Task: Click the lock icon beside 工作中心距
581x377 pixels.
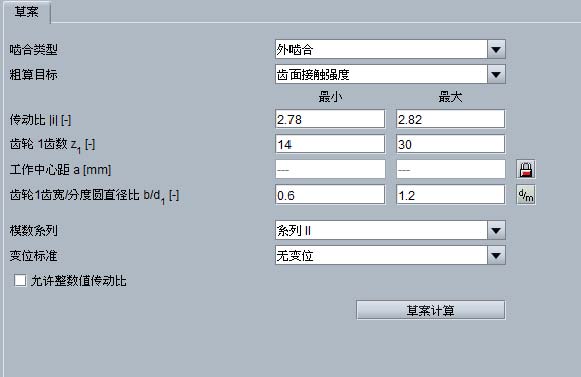Action: pyautogui.click(x=526, y=169)
